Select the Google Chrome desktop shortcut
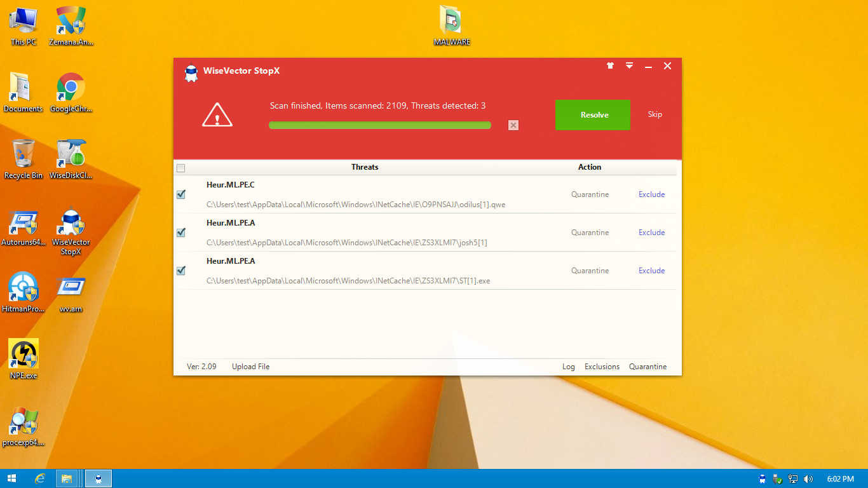This screenshot has height=488, width=868. click(71, 93)
